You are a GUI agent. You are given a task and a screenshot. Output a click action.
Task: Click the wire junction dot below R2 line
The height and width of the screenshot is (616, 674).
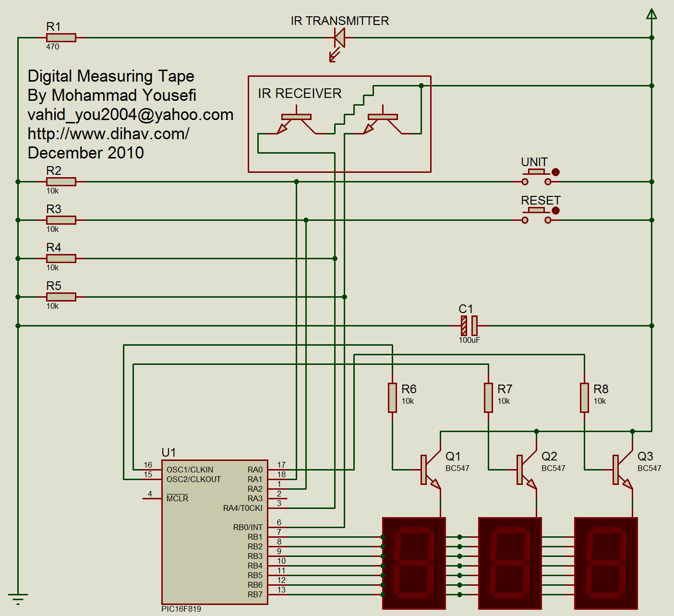(x=296, y=181)
